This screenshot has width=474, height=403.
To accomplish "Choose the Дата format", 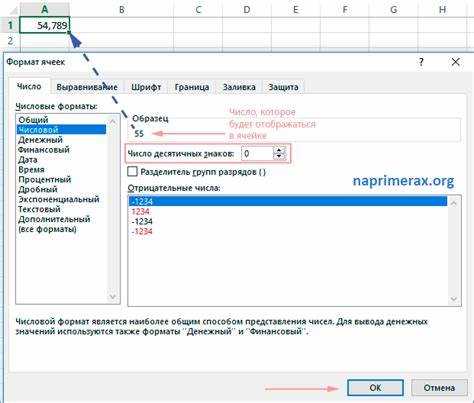I will (x=61, y=159).
